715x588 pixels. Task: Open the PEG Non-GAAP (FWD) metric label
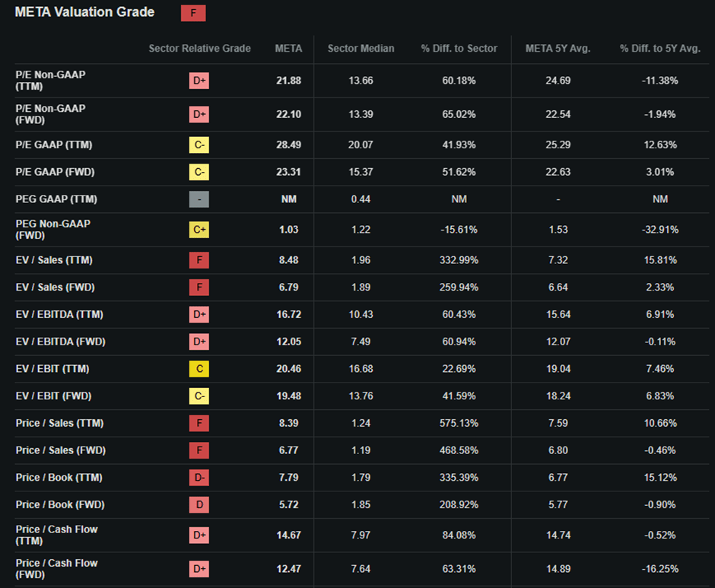click(x=53, y=230)
